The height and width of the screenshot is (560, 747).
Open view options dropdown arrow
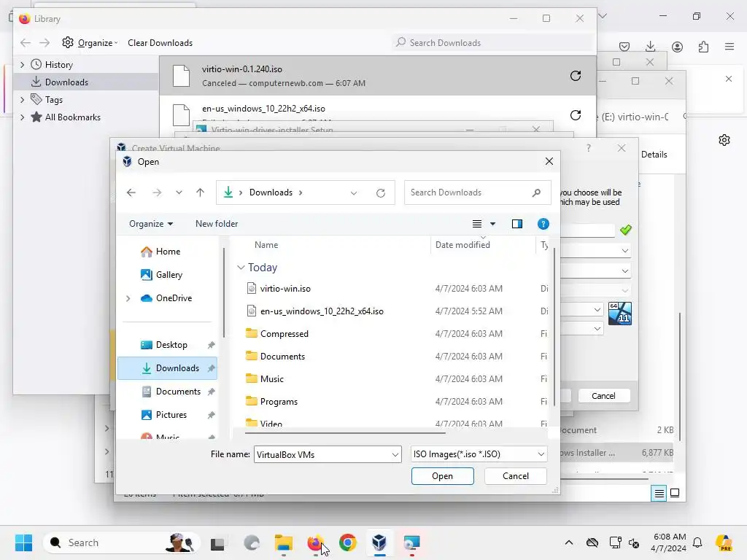(492, 224)
